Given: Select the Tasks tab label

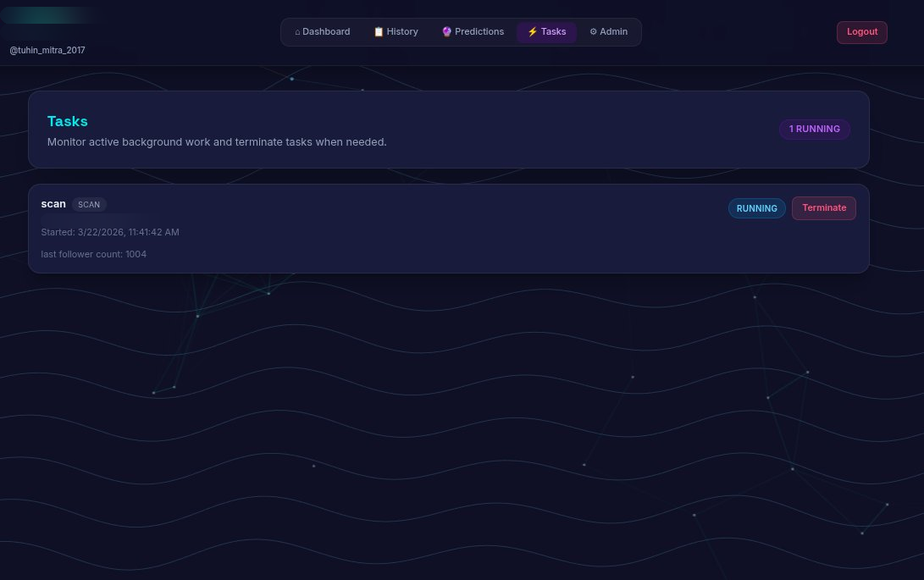Looking at the screenshot, I should [x=554, y=32].
